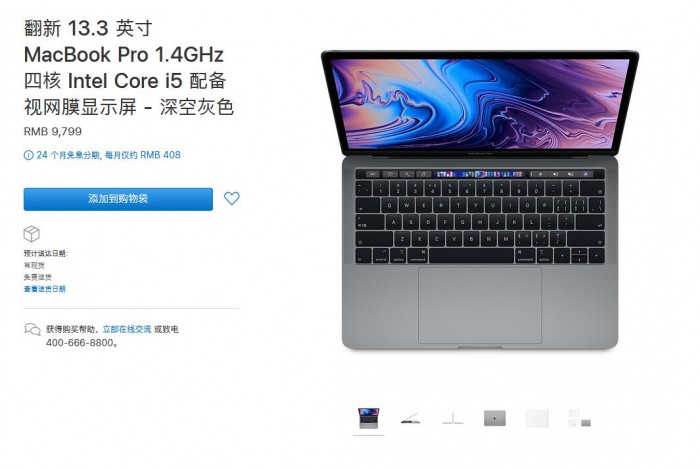Select the side-profile MacBook thumbnail
The height and width of the screenshot is (469, 700).
point(410,419)
